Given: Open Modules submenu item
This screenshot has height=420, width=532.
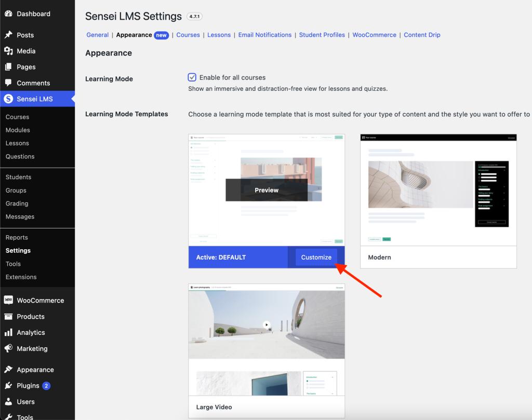Looking at the screenshot, I should click(18, 130).
